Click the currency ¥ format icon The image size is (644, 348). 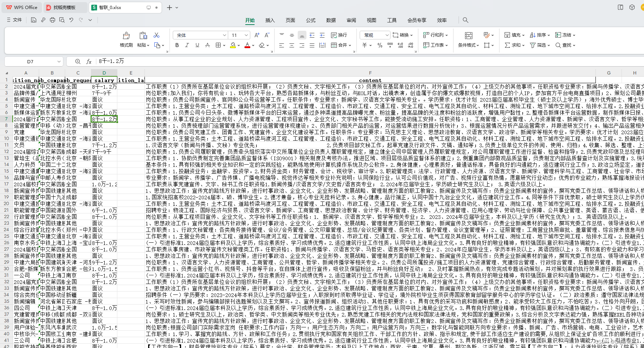click(364, 45)
